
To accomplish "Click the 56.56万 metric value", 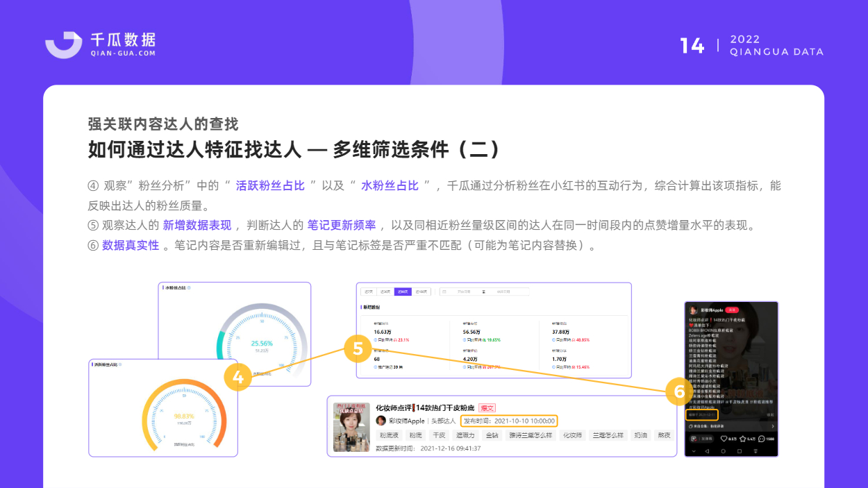I will tap(471, 332).
